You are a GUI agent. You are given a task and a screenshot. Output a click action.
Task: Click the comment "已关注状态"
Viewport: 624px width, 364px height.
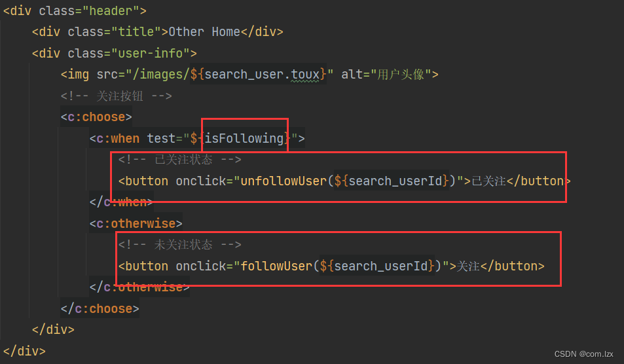point(183,160)
